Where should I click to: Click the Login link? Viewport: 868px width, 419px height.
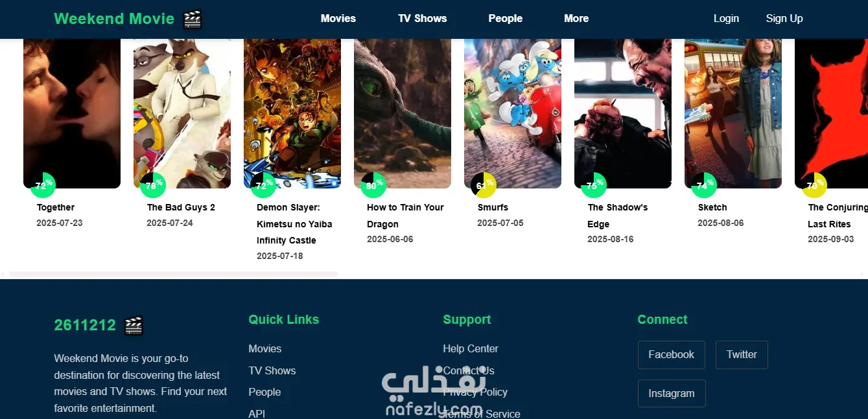click(x=726, y=19)
